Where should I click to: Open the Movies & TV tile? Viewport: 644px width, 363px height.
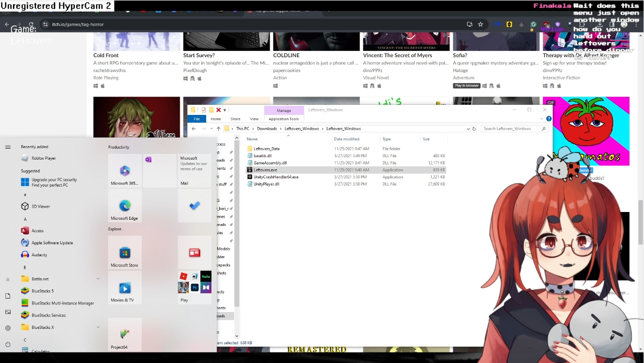[125, 288]
